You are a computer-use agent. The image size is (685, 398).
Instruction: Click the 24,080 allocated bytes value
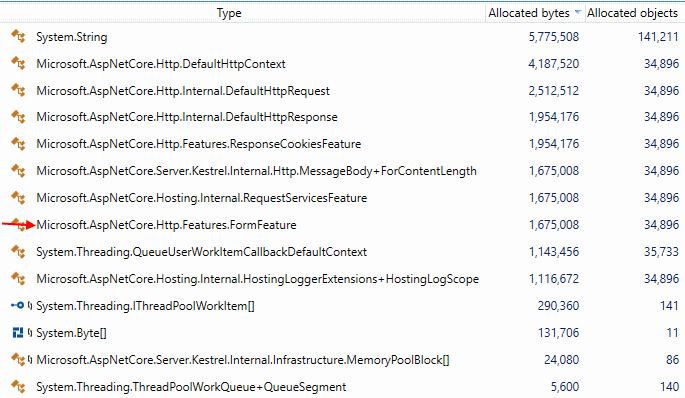[561, 360]
